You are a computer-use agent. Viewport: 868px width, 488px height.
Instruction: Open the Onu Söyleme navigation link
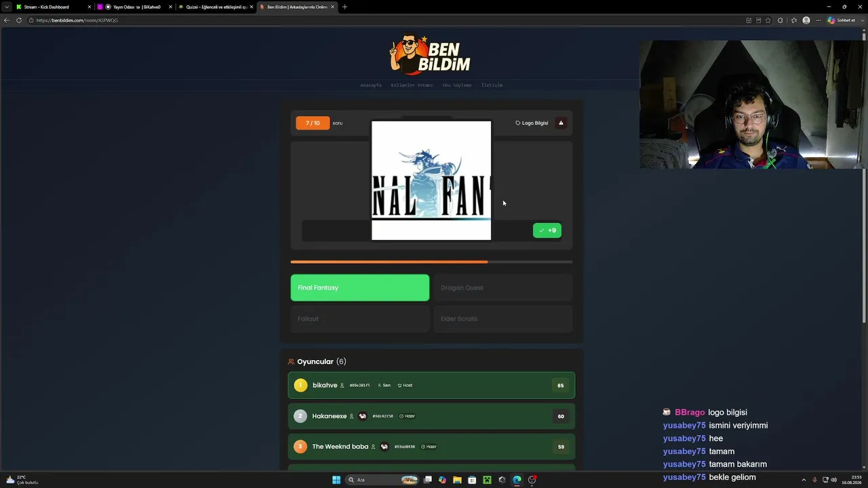pos(457,85)
